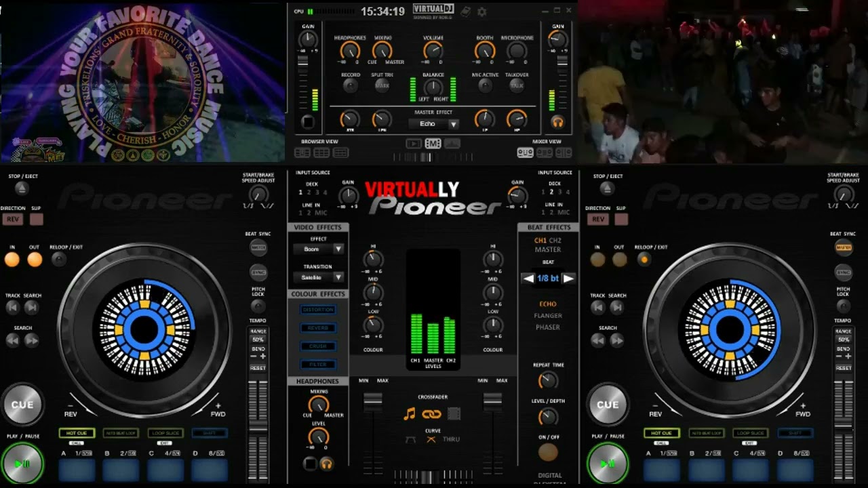Click left deck search fast-forward button
Viewport: 868px width, 488px height.
coord(31,340)
